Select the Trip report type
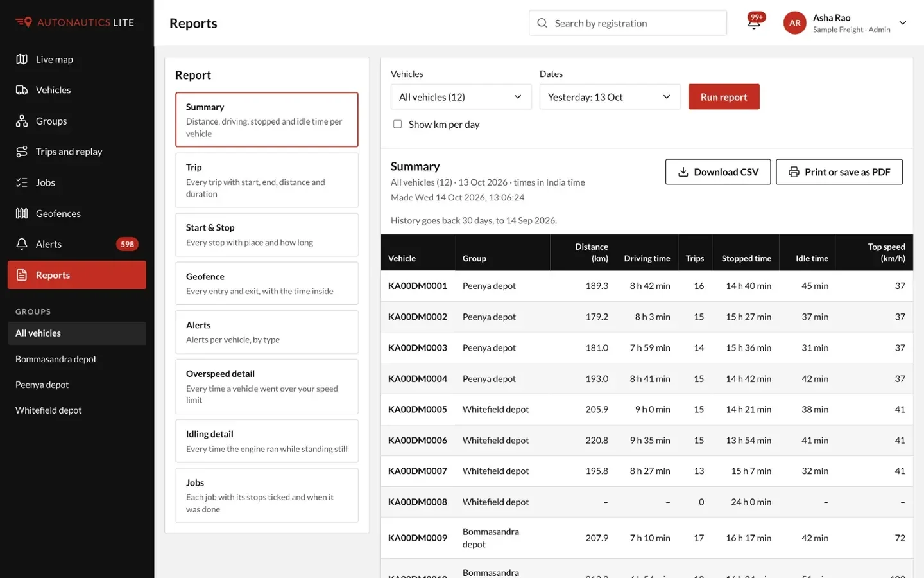Image resolution: width=924 pixels, height=578 pixels. pos(267,180)
